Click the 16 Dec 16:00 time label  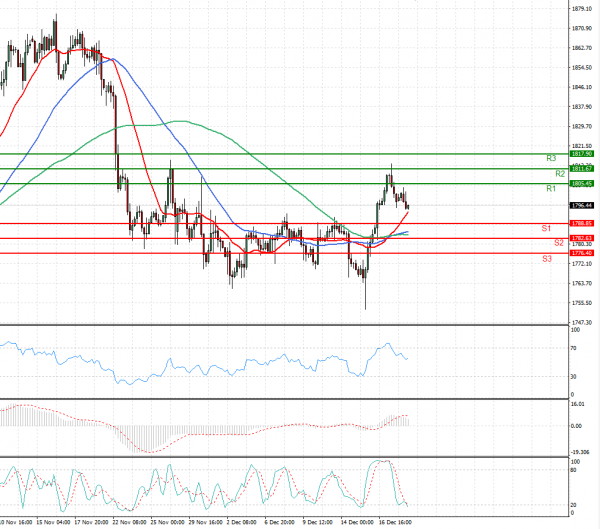coord(395,522)
